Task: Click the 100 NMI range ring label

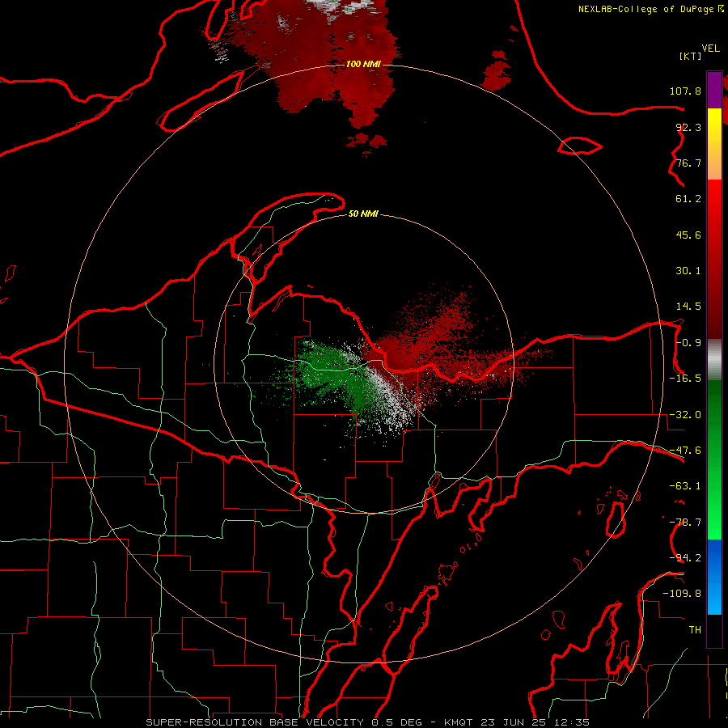Action: (x=363, y=64)
